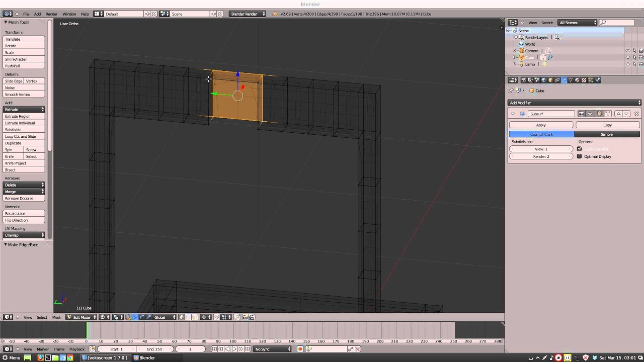644x362 pixels.
Task: Click the Apply modifier button
Action: coord(541,125)
